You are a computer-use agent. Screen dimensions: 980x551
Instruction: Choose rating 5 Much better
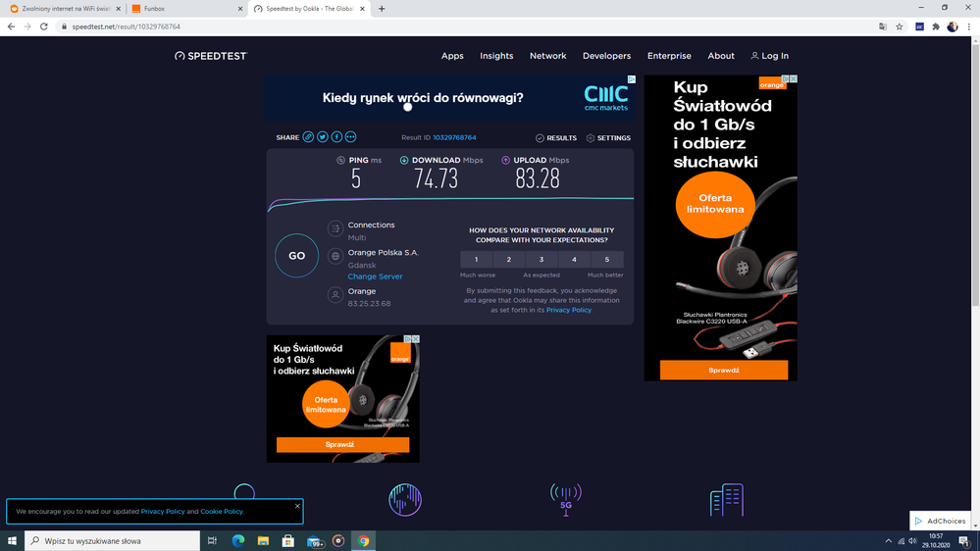[x=607, y=260]
